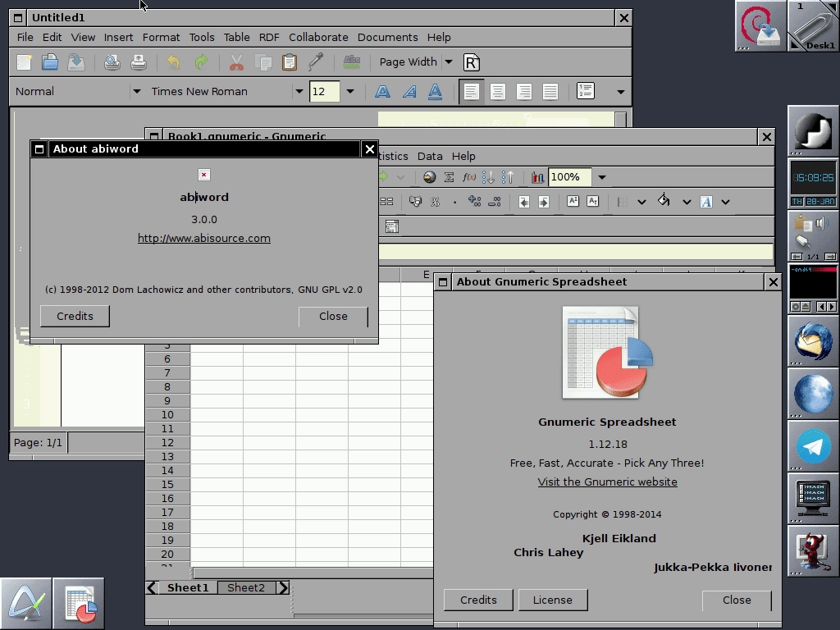Increase indent in Gnumeric
This screenshot has height=630, width=840.
tap(544, 202)
